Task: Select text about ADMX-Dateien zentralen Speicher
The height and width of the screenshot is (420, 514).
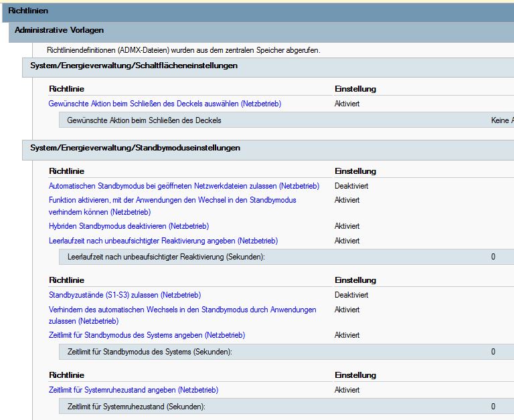Action: click(183, 50)
